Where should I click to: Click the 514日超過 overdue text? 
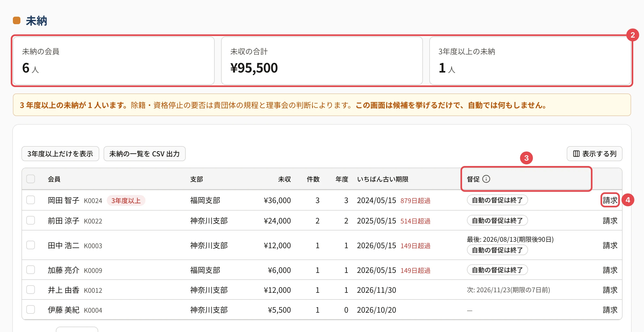(415, 221)
